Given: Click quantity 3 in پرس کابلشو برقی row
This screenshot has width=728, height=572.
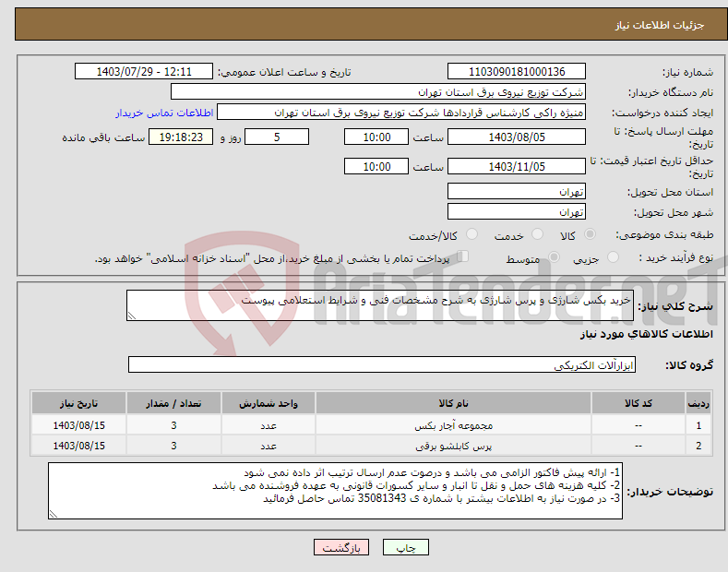Looking at the screenshot, I should pyautogui.click(x=173, y=446).
